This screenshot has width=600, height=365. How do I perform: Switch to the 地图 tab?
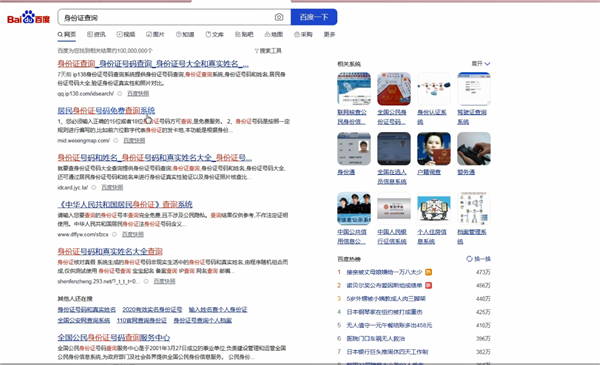tap(274, 34)
